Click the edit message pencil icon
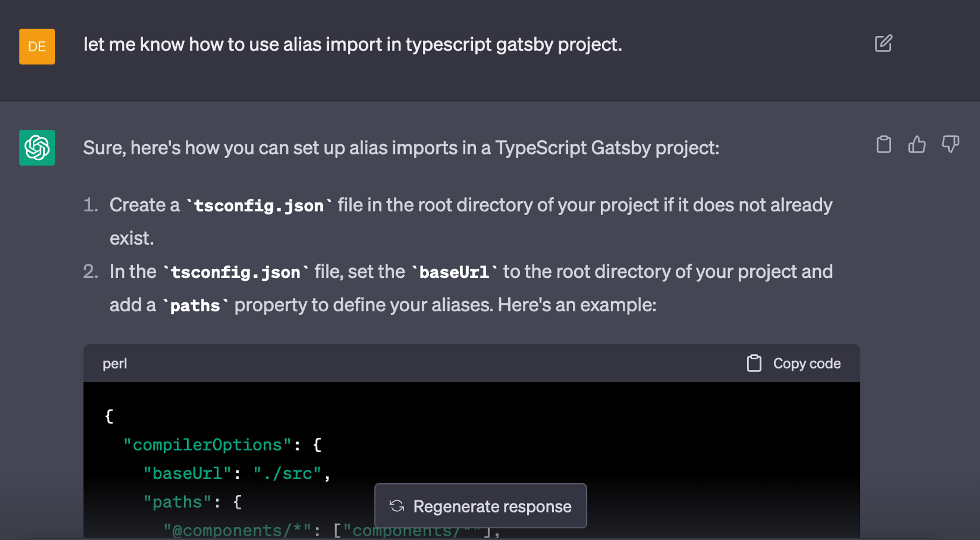980x540 pixels. coord(883,44)
